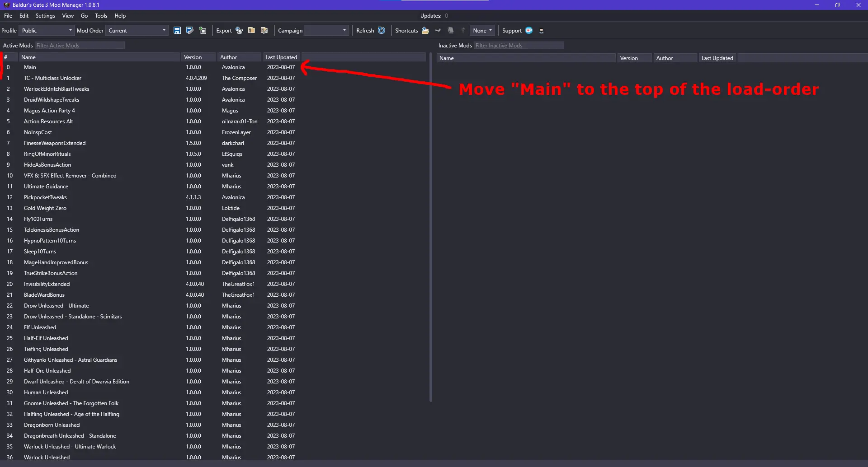Sort active mods by Author column
This screenshot has height=467, width=868.
coord(240,57)
